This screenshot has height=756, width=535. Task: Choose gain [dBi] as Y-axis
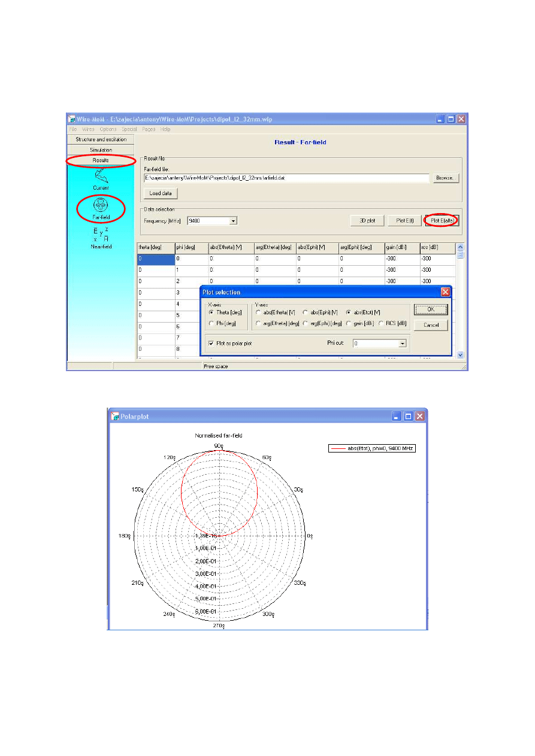coord(349,324)
